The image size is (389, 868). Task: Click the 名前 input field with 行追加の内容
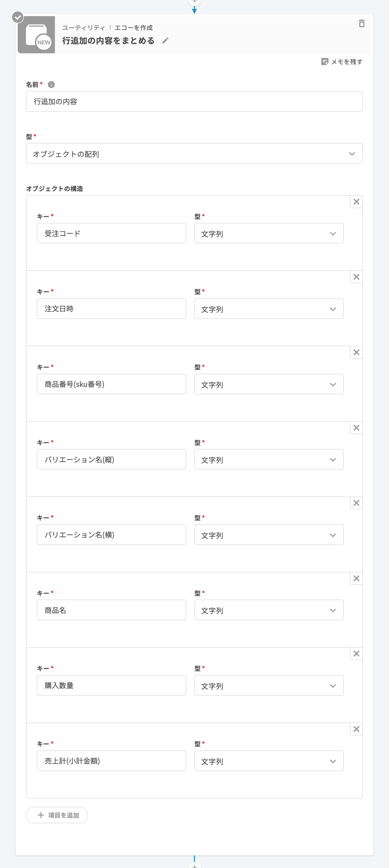point(194,101)
